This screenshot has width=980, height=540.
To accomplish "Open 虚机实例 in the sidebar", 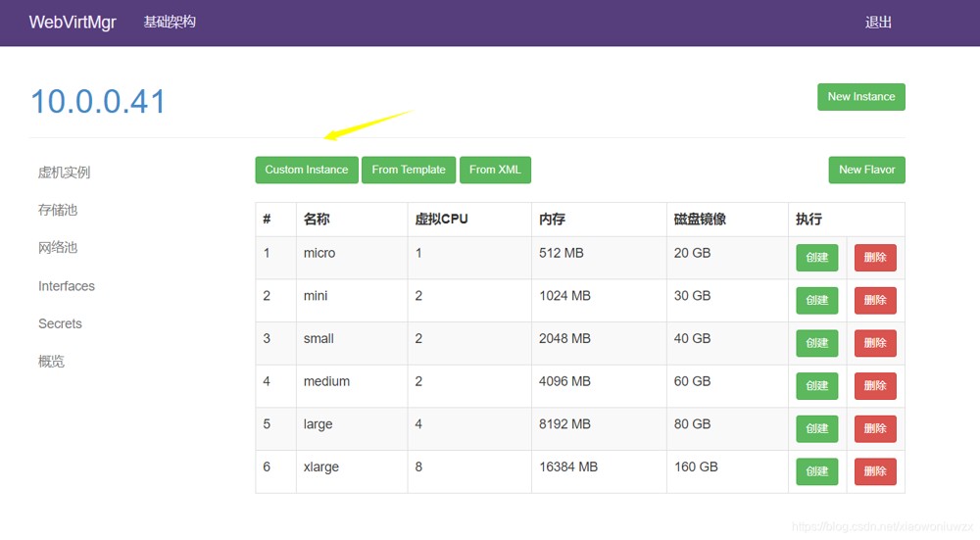I will (x=64, y=172).
